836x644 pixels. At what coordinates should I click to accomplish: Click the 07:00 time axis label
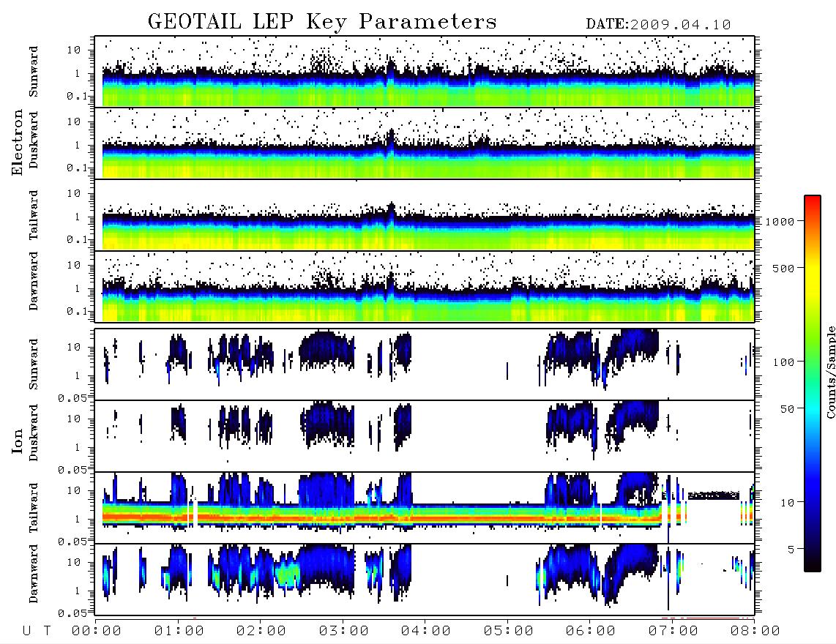[x=673, y=631]
